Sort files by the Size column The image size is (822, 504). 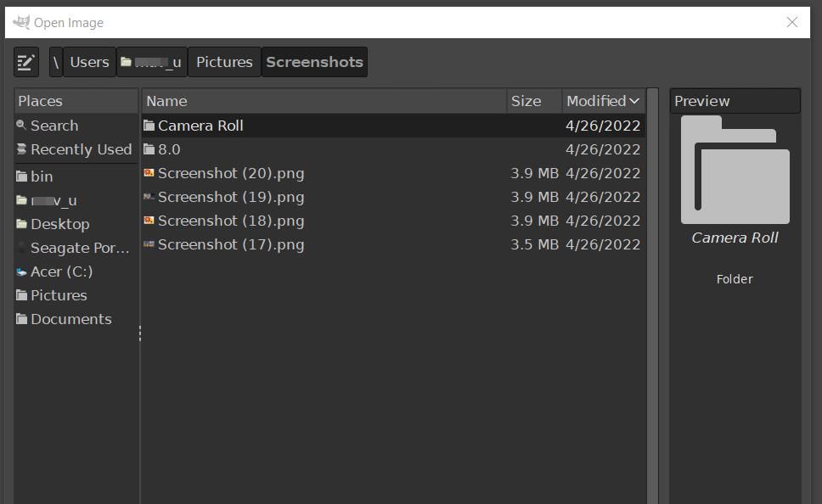[534, 101]
